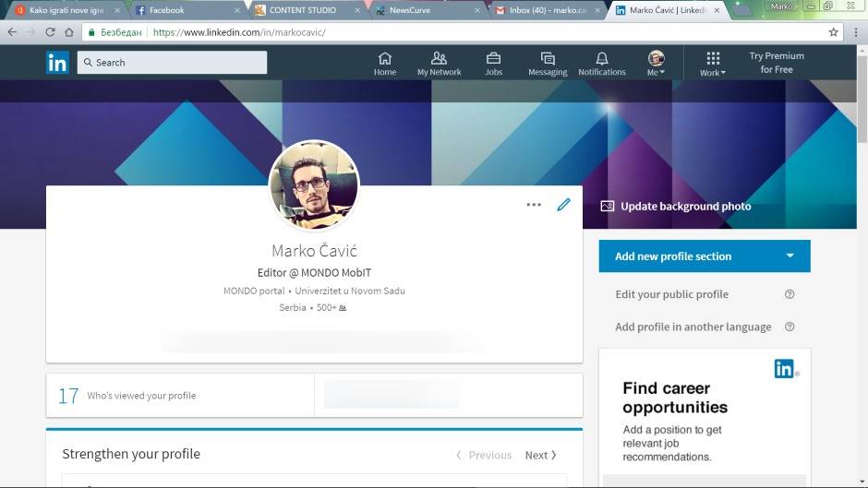Open the Messaging icon

click(x=548, y=64)
